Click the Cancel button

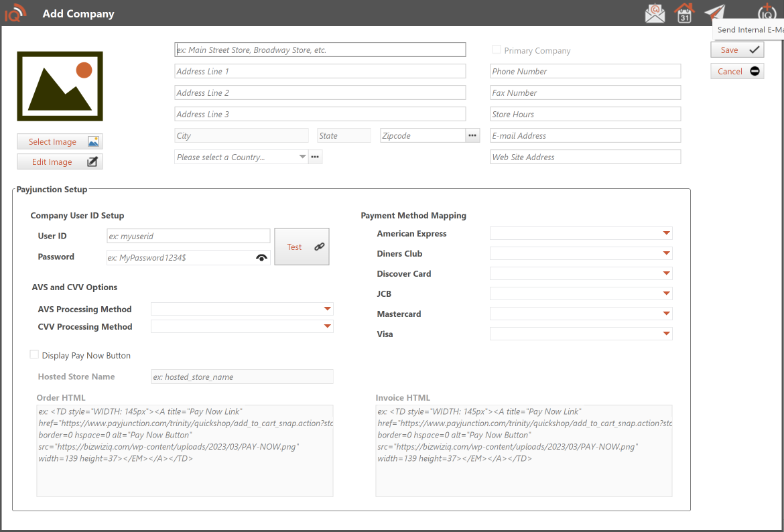737,71
